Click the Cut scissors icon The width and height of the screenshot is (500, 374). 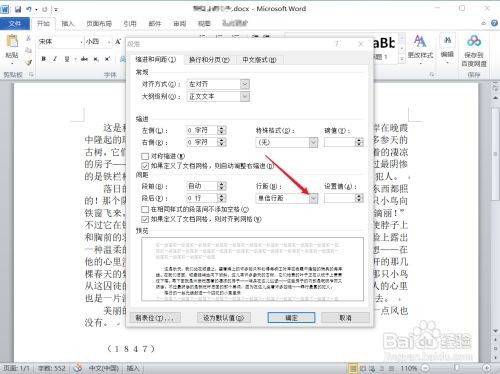click(x=29, y=38)
